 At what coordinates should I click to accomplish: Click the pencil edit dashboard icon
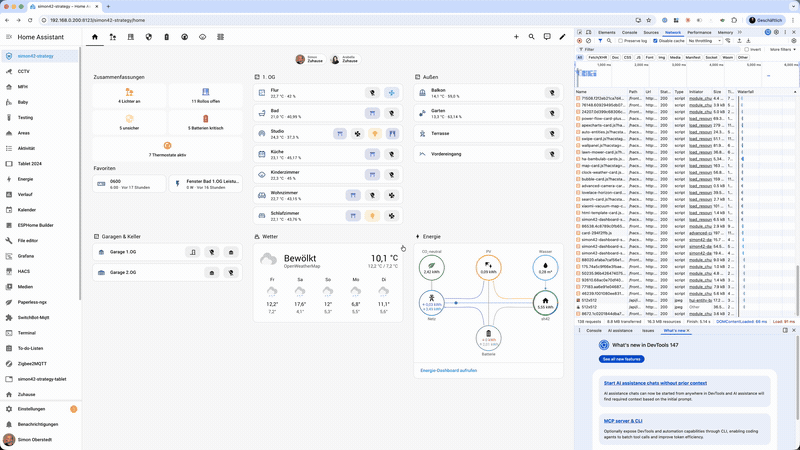[x=562, y=37]
